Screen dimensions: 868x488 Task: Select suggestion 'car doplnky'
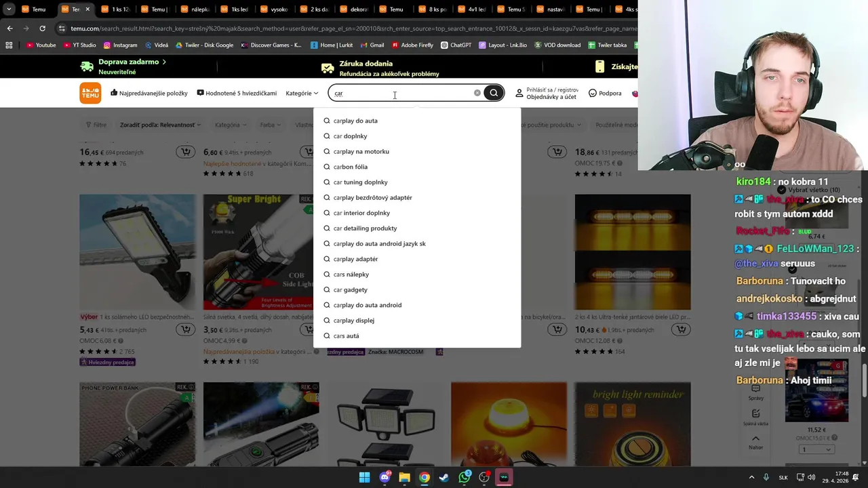417,136
